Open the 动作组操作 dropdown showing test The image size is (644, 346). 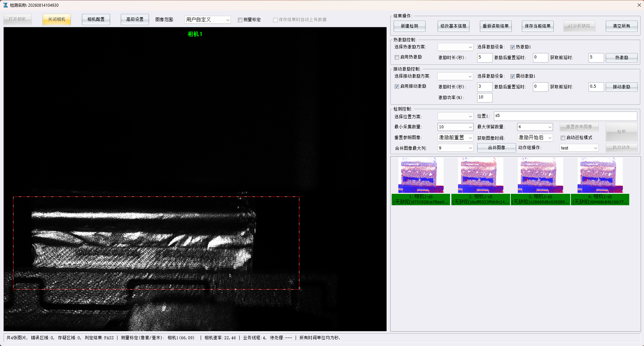pos(579,148)
